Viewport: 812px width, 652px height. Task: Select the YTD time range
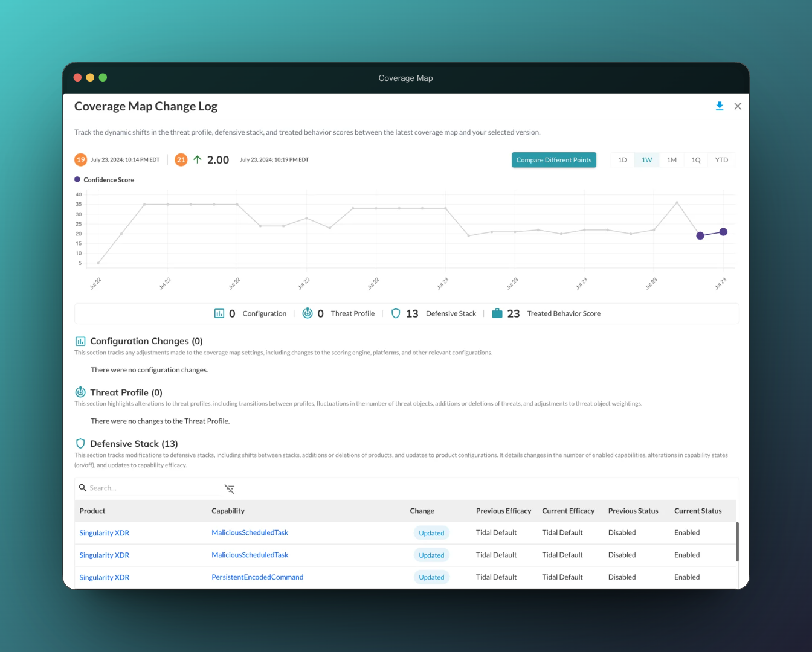[721, 160]
